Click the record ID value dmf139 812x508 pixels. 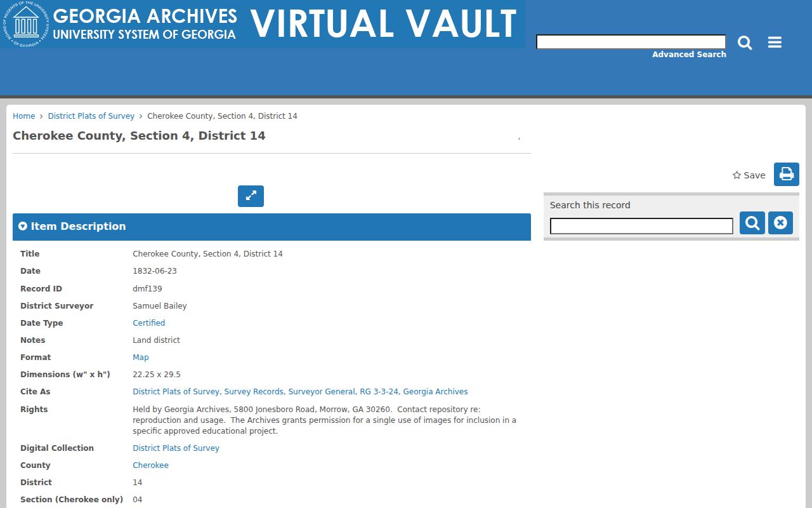click(x=147, y=289)
